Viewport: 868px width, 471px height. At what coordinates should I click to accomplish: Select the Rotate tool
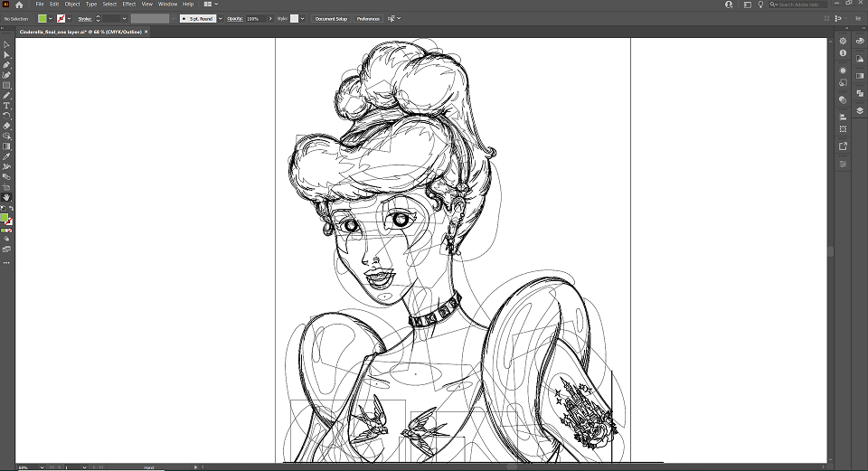point(6,115)
